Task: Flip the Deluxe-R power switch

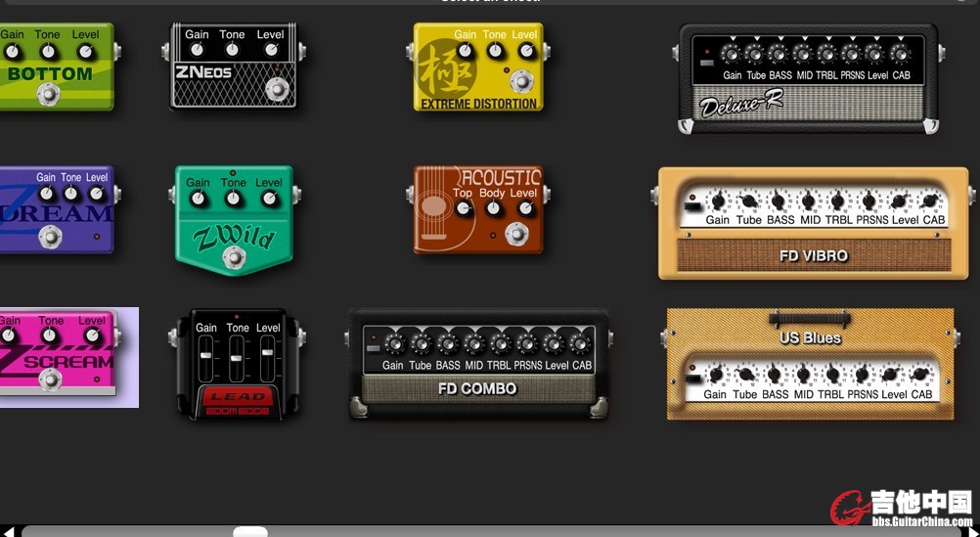Action: [707, 63]
